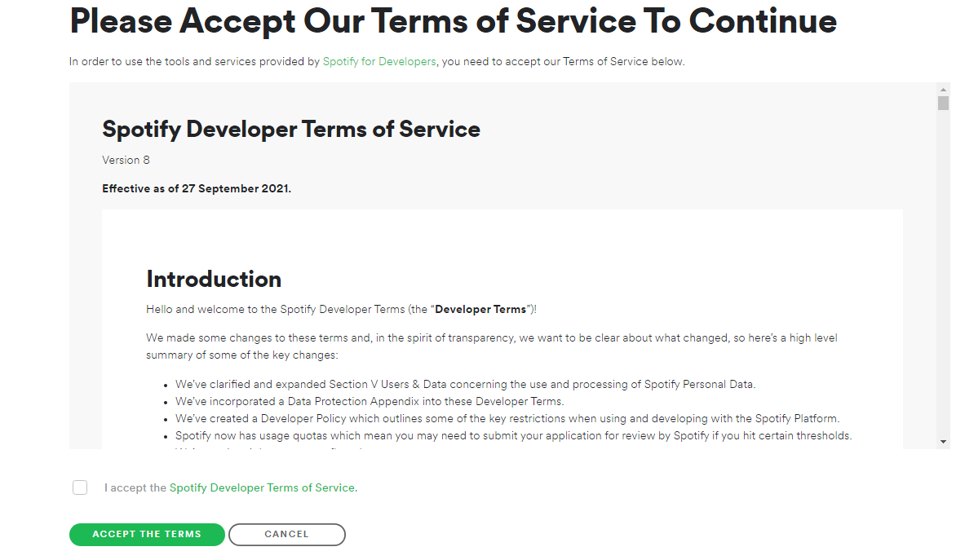Click the terms box scrollbar down arrow
Image resolution: width=965 pixels, height=560 pixels.
click(x=943, y=441)
